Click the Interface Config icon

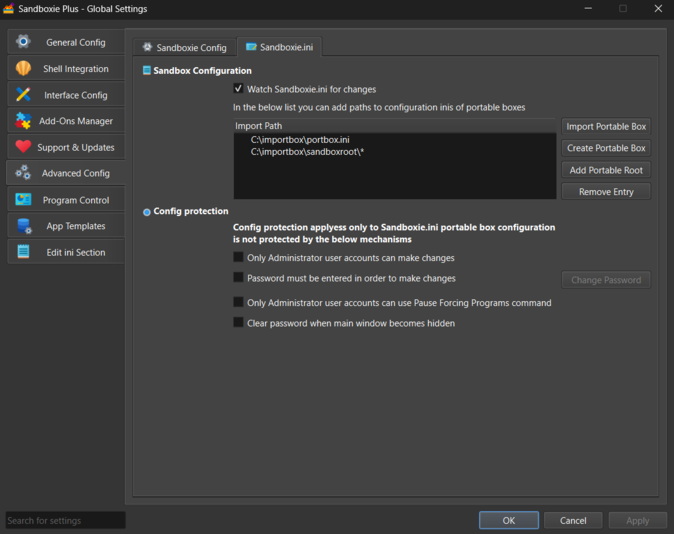(x=23, y=95)
